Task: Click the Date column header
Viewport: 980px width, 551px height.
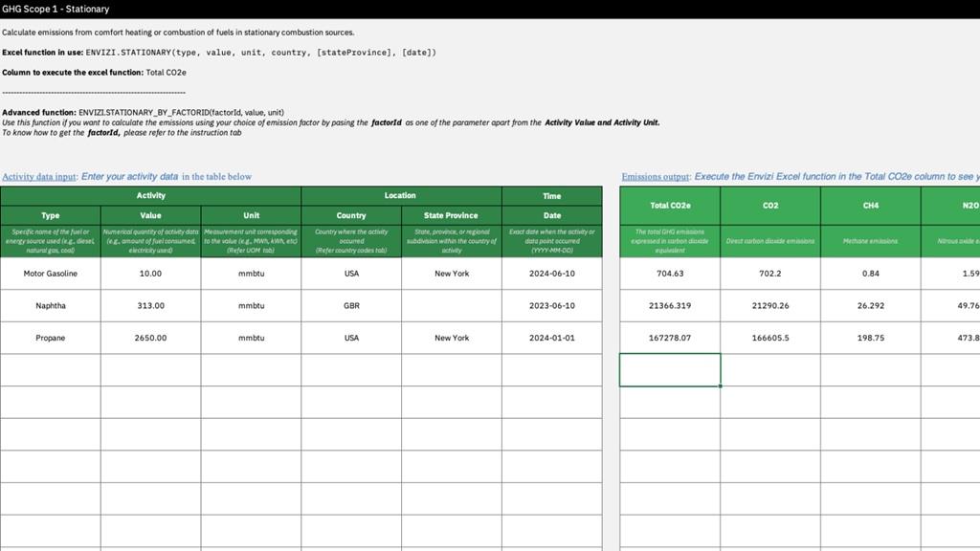Action: tap(552, 215)
